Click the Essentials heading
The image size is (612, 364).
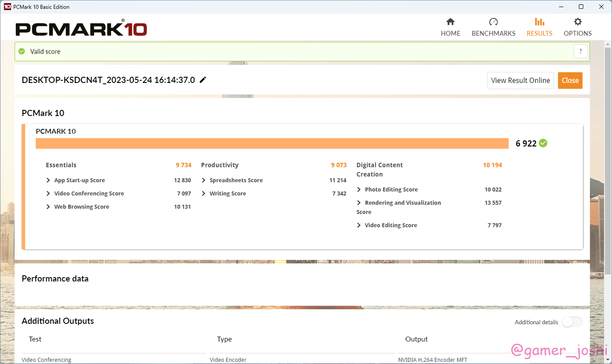point(61,165)
